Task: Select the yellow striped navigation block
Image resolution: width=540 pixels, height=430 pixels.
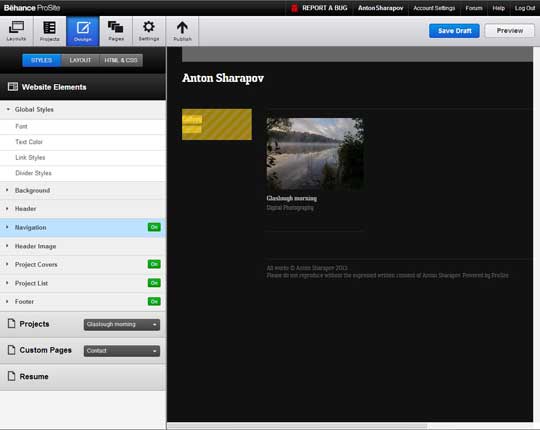Action: (217, 124)
